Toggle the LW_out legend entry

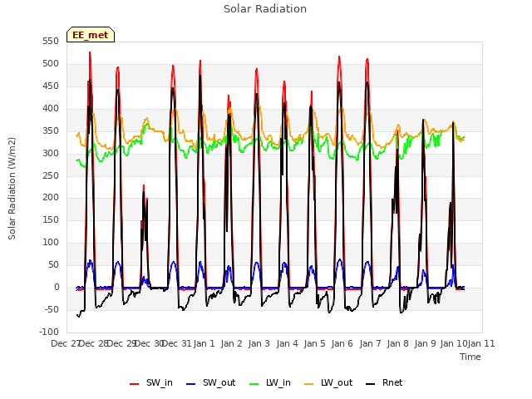click(x=329, y=382)
